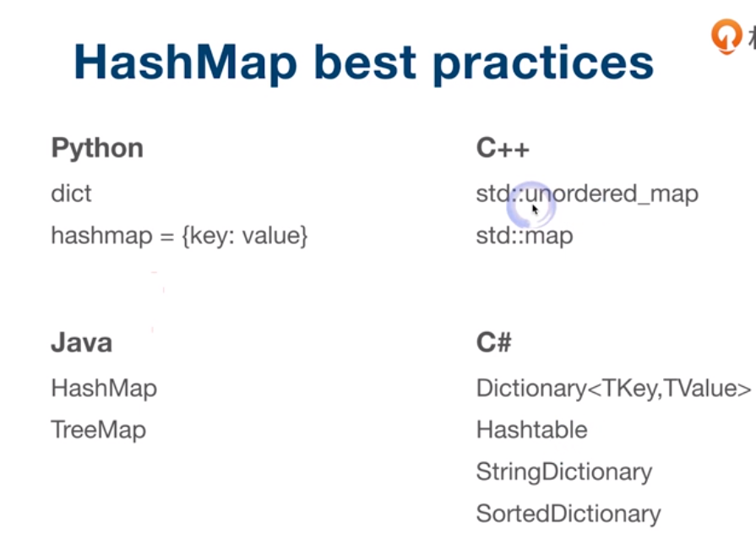Click the StringDictionary entry

click(x=563, y=471)
